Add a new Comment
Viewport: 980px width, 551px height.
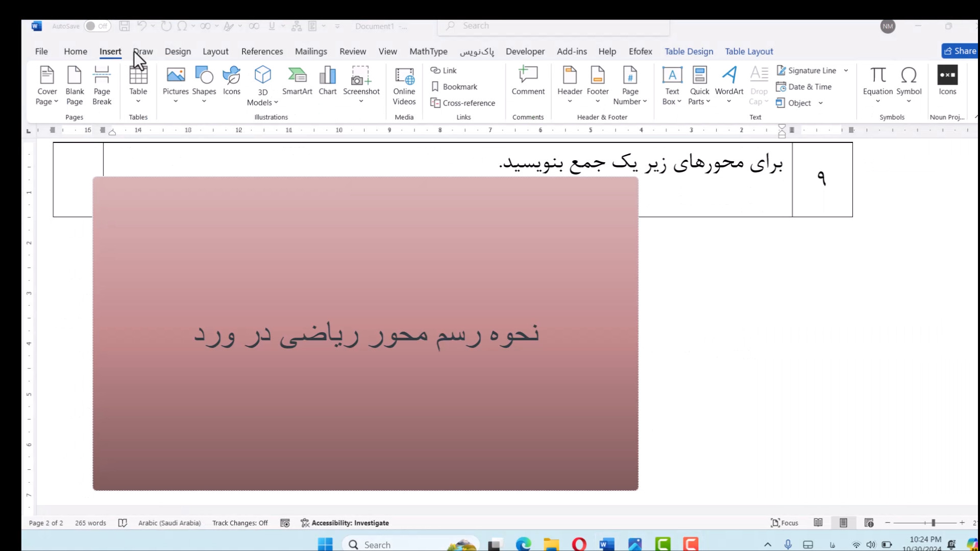(x=528, y=81)
